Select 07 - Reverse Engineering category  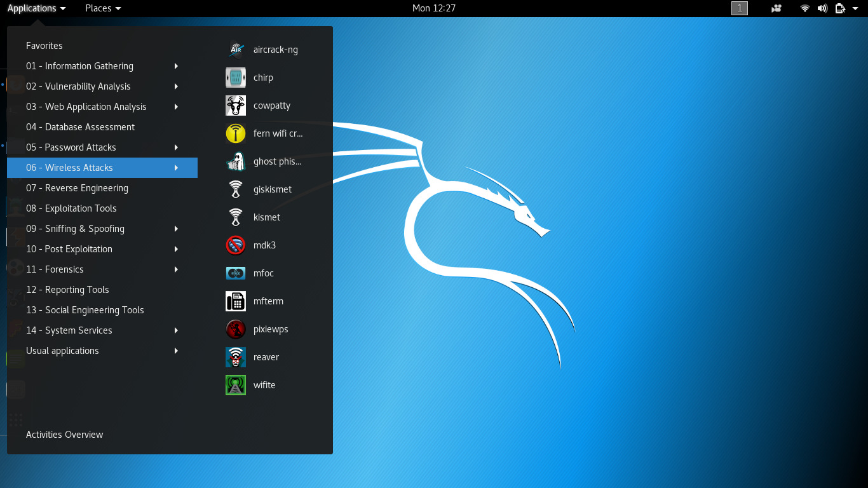[77, 188]
